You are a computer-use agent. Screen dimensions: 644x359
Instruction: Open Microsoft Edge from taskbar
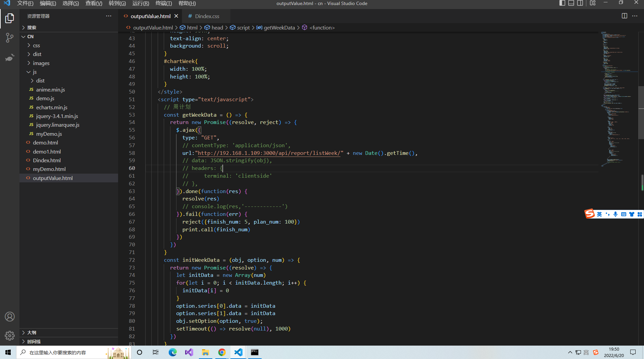172,352
